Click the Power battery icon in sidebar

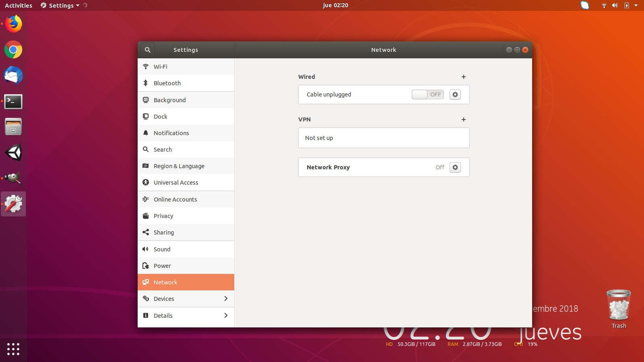146,265
